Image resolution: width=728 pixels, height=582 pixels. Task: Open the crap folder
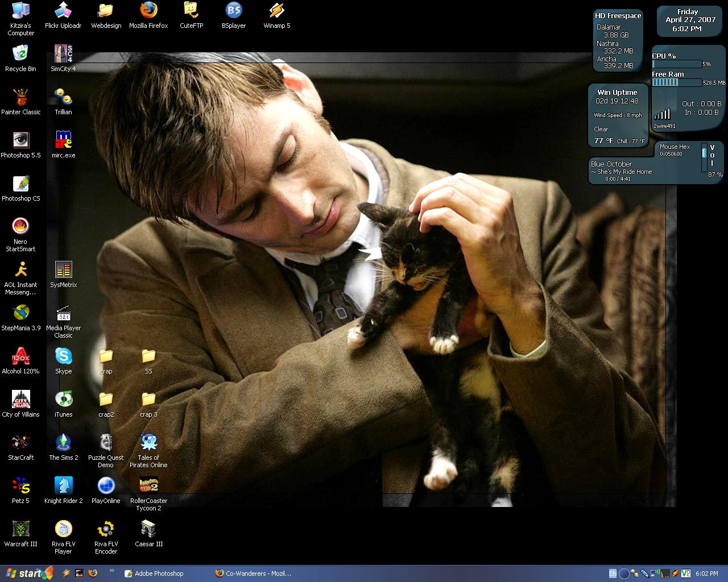pos(106,360)
